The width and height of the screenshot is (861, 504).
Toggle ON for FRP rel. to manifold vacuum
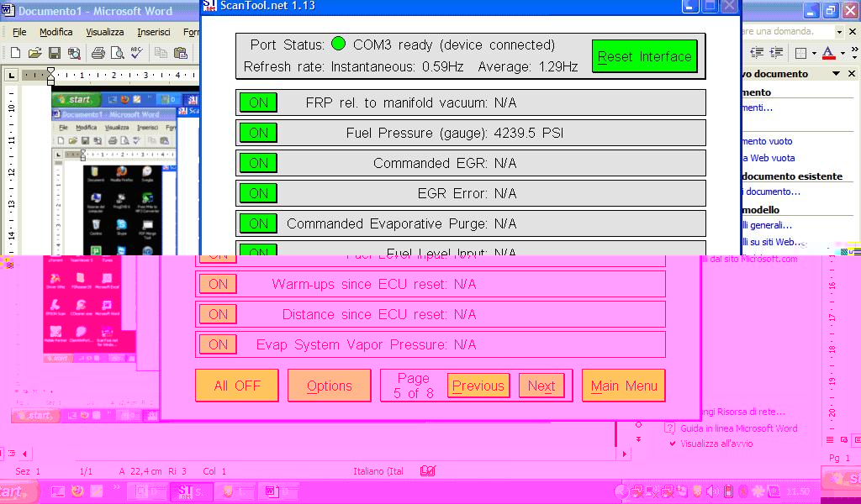259,102
